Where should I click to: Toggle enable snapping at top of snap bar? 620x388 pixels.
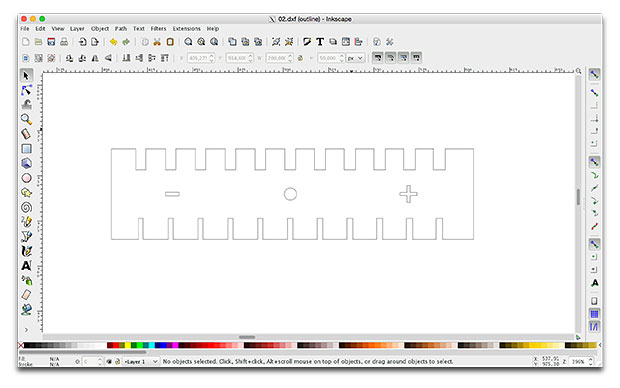[x=594, y=74]
